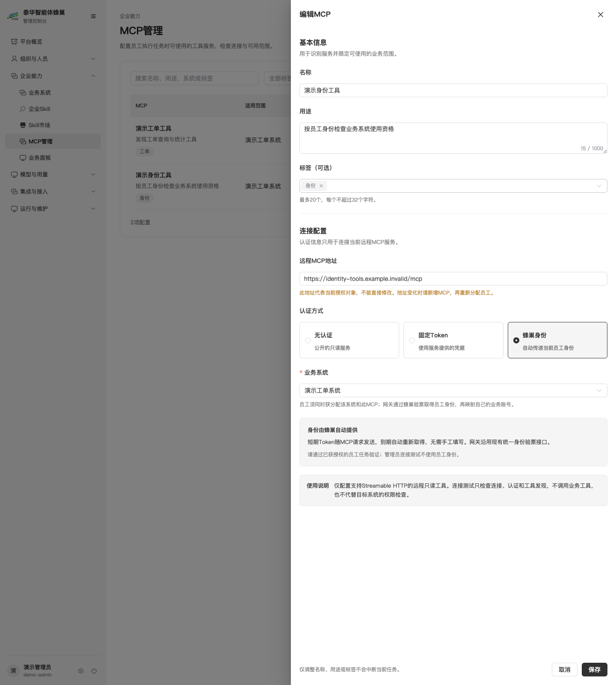Expand the 集成与接入 menu chevron
Image resolution: width=616 pixels, height=685 pixels.
click(93, 191)
